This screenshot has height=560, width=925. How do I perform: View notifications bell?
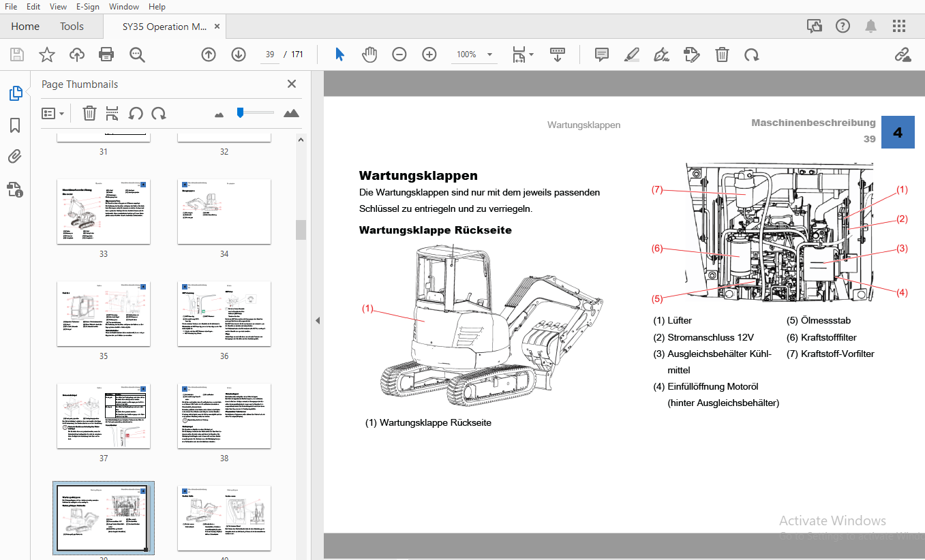click(x=870, y=27)
